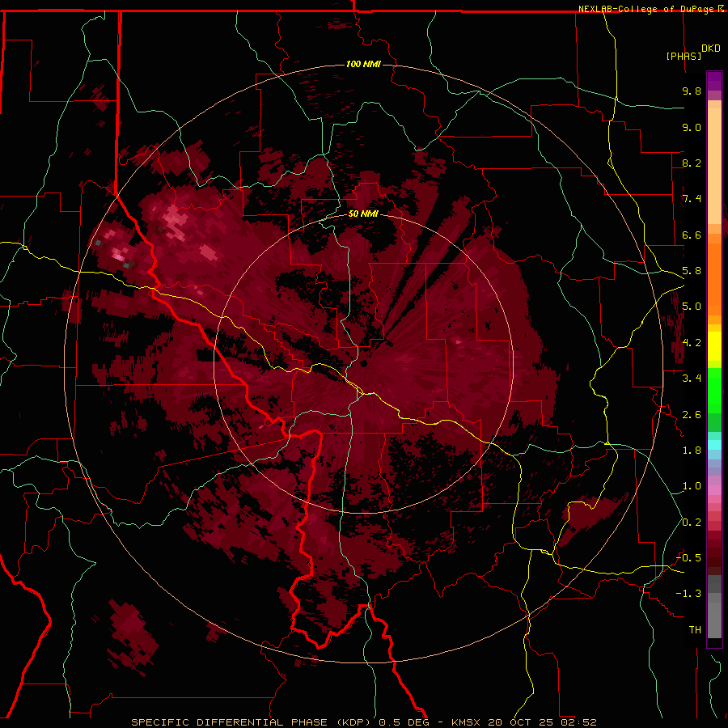Click the purple top segment of color bar
Screen dimensions: 728x728
pyautogui.click(x=714, y=81)
